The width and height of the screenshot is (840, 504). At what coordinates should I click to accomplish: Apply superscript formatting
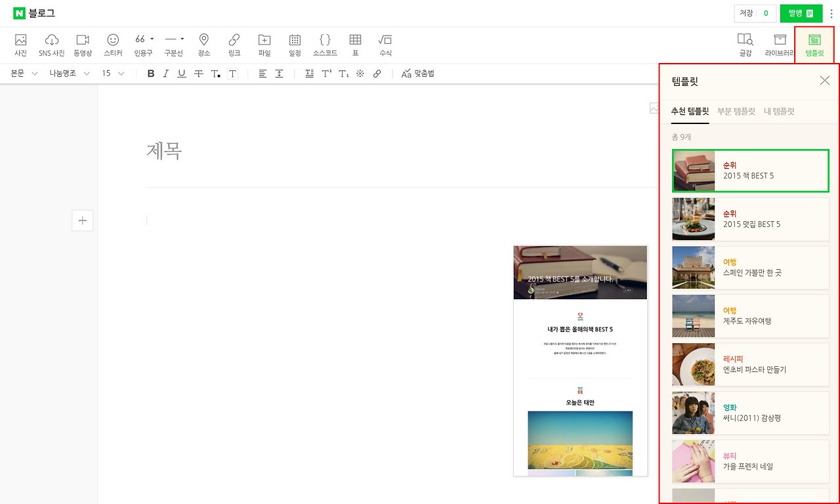pos(326,73)
